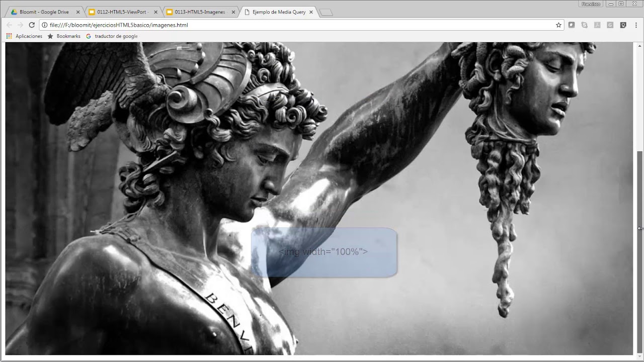644x362 pixels.
Task: Click the Francisco profile button
Action: pos(591,4)
